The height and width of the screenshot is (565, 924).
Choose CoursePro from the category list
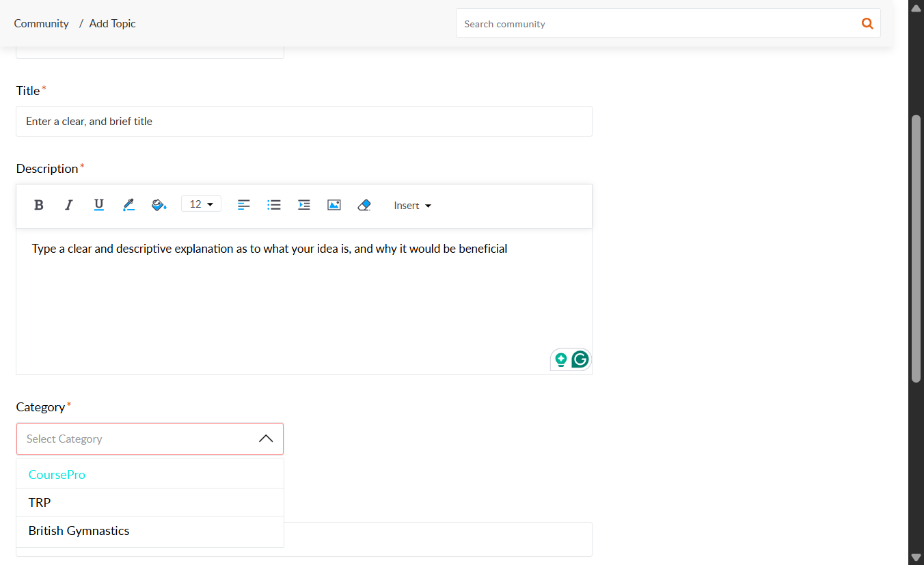coord(150,474)
